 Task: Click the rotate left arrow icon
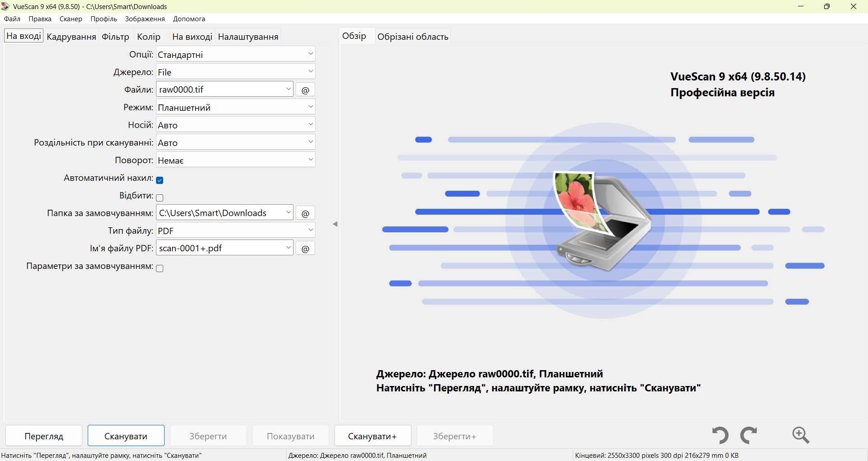720,435
